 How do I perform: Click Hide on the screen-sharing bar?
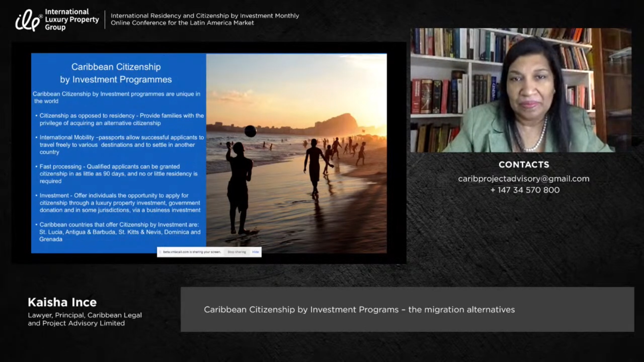(255, 252)
